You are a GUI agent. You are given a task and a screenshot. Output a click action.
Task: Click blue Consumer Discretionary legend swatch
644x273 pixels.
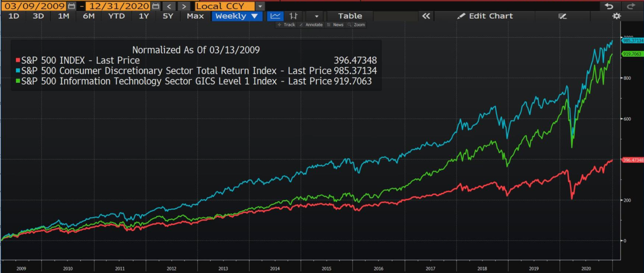click(x=18, y=71)
